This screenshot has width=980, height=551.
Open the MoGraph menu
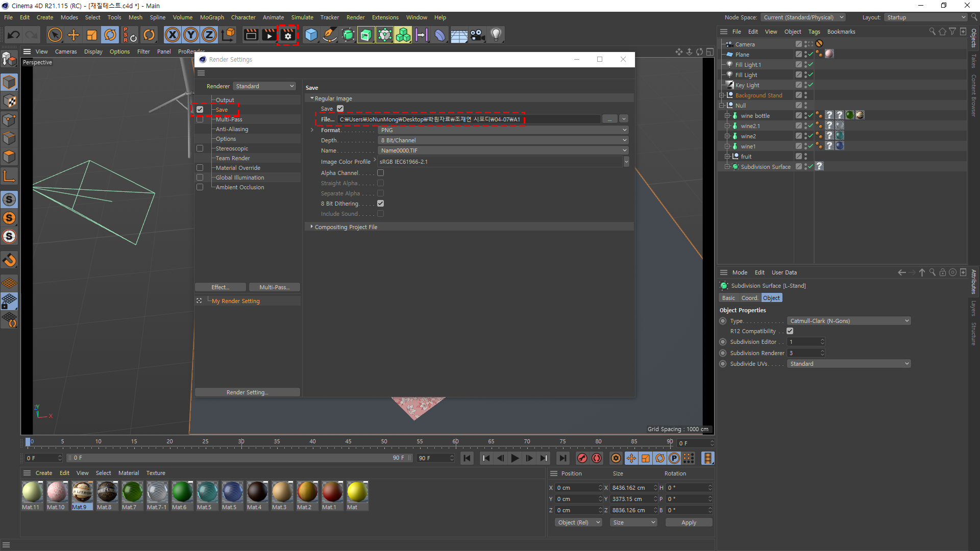(x=211, y=17)
